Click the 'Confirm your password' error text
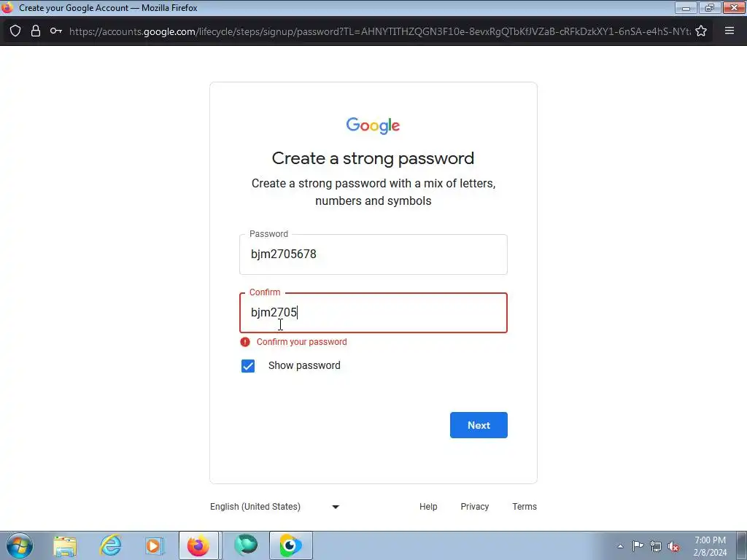The width and height of the screenshot is (747, 560). point(301,342)
